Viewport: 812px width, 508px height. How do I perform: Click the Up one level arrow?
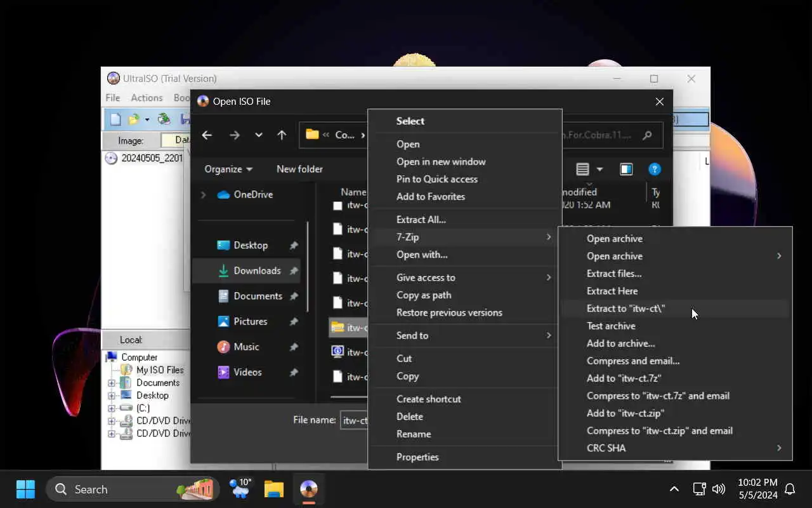(x=282, y=135)
